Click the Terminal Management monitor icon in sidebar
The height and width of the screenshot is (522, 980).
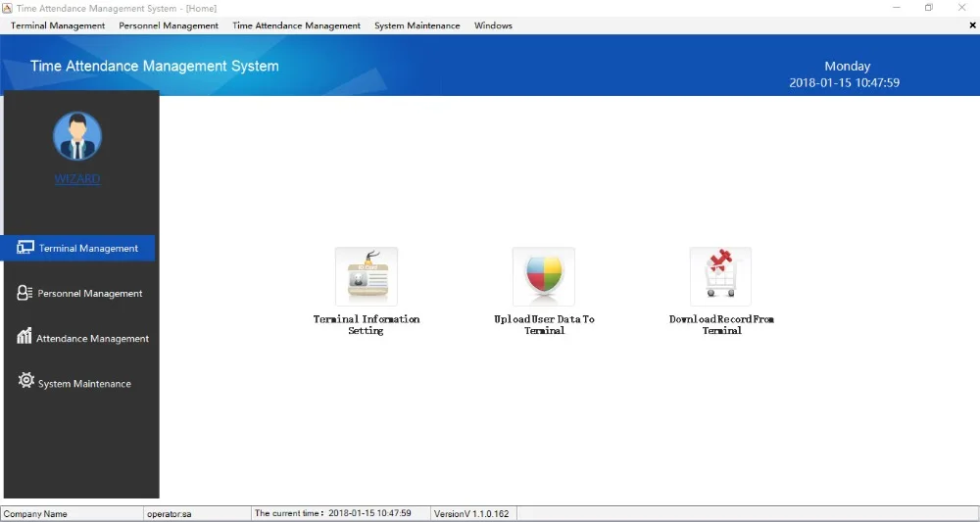pos(25,247)
